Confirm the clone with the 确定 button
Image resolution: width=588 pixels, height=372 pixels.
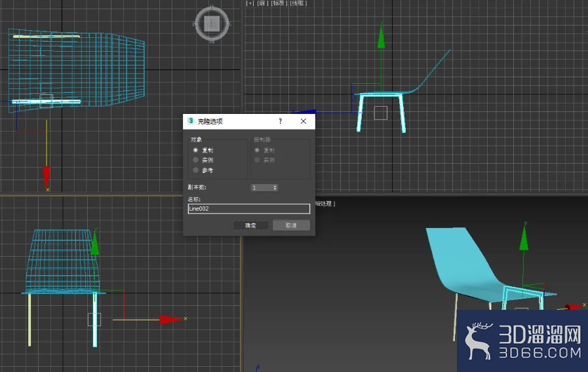tap(250, 225)
